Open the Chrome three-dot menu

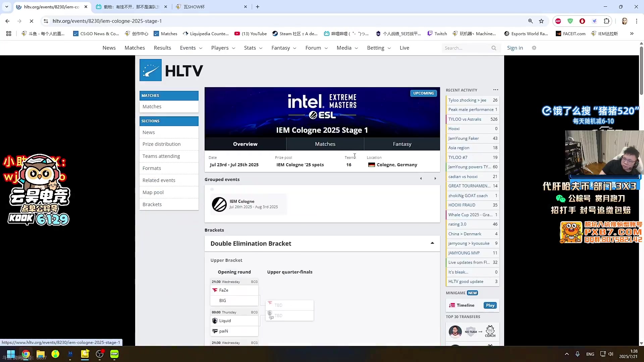[637, 21]
